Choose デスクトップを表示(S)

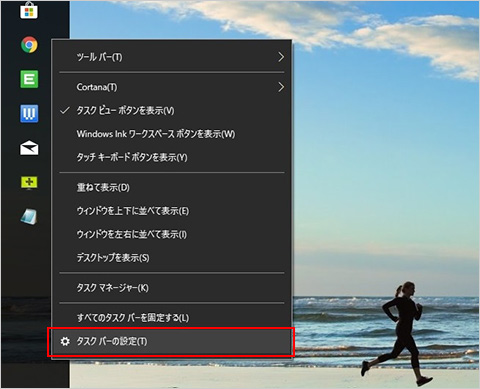click(172, 258)
